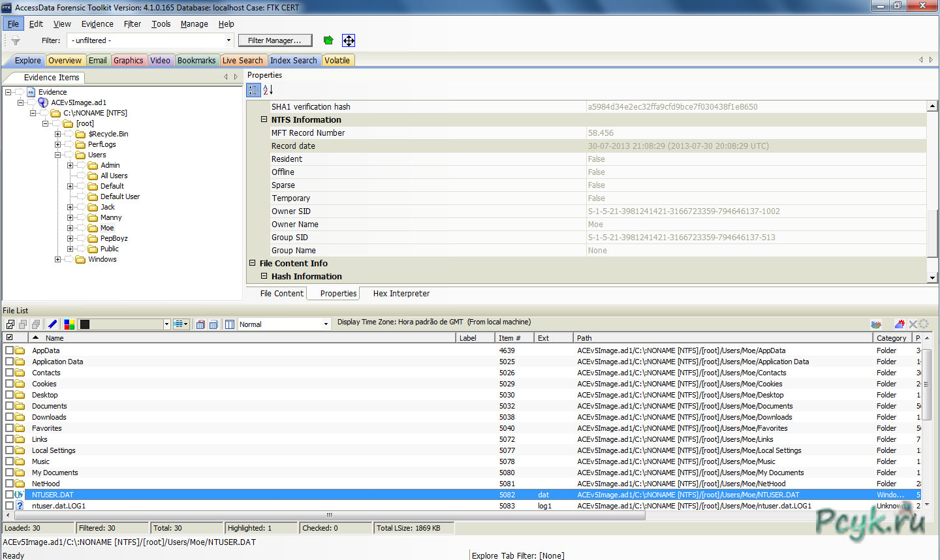
Task: Click the multicolor squares color icon
Action: [x=69, y=324]
